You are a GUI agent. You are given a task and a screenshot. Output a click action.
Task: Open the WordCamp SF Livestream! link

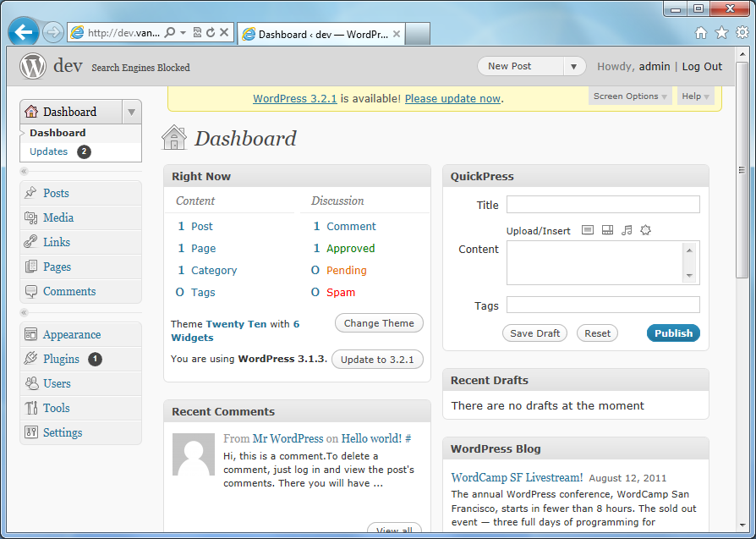coord(517,478)
